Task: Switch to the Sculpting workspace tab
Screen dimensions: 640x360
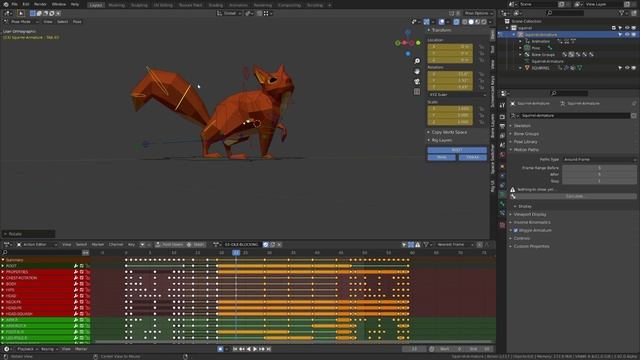Action: pos(139,5)
